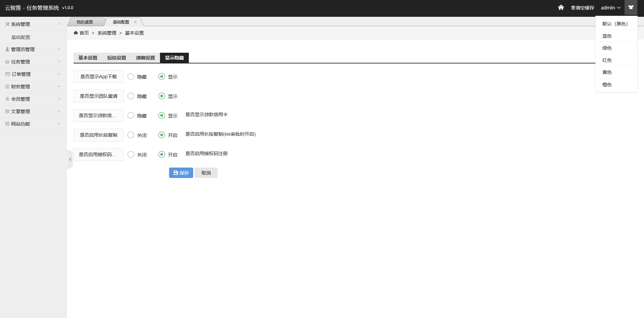
Task: Click the home icon in top bar
Action: pos(561,7)
